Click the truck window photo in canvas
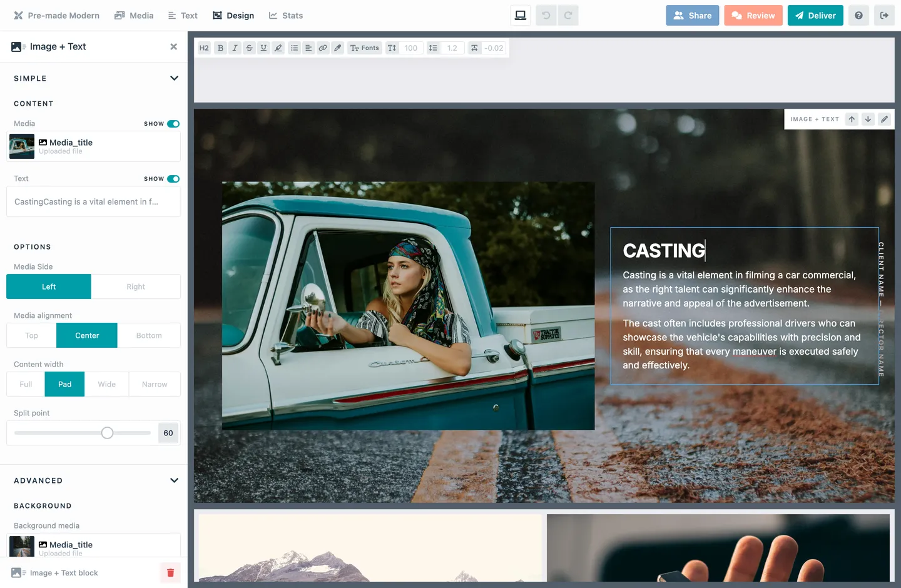Screen dimensions: 901x588 [408, 306]
